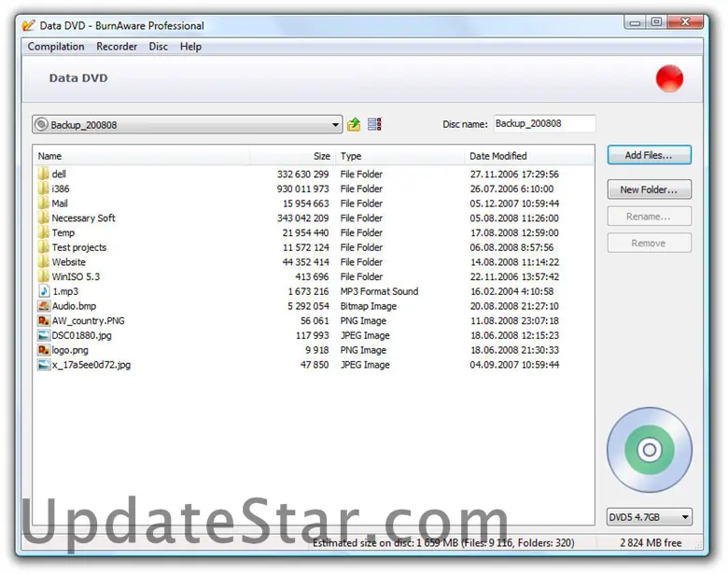Image resolution: width=728 pixels, height=574 pixels.
Task: Select the 'i386' folder name
Action: point(61,189)
